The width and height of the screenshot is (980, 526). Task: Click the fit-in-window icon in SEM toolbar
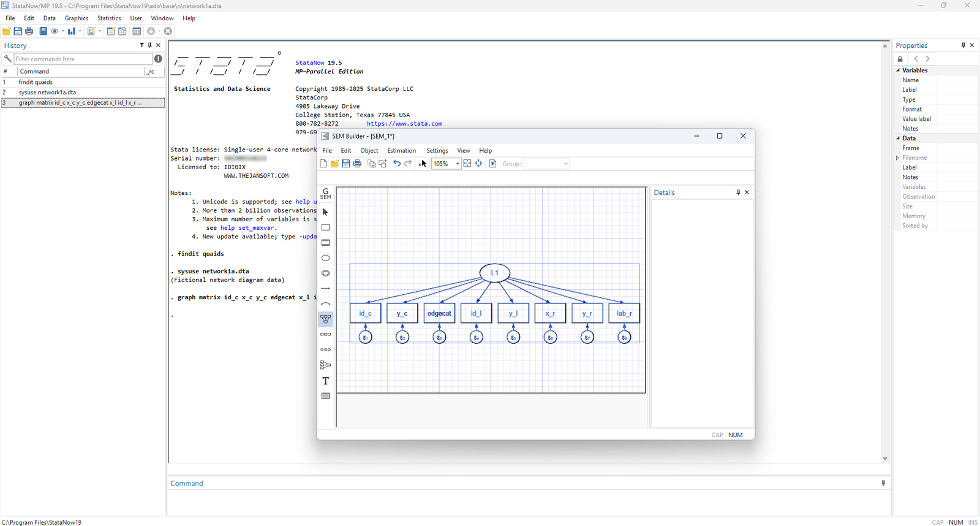tap(467, 164)
